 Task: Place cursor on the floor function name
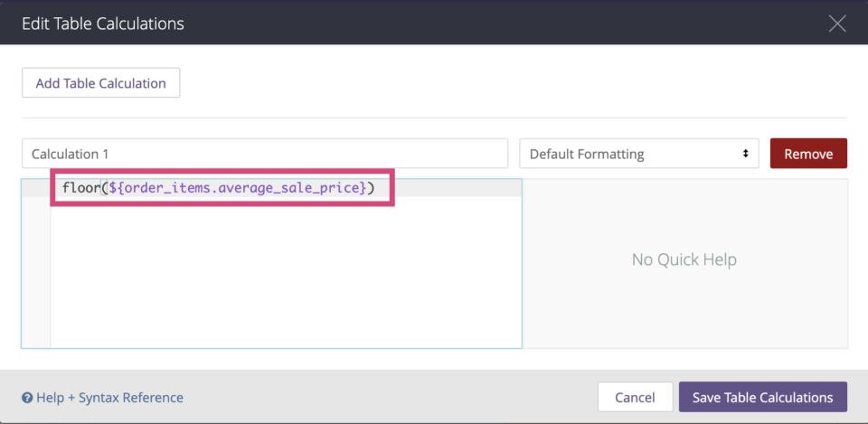pyautogui.click(x=80, y=188)
